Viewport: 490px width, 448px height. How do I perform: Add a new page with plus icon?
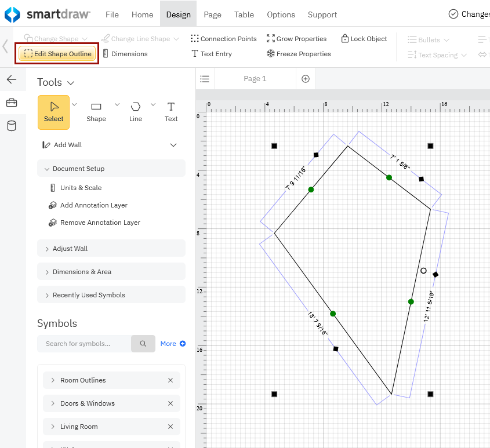(x=306, y=79)
